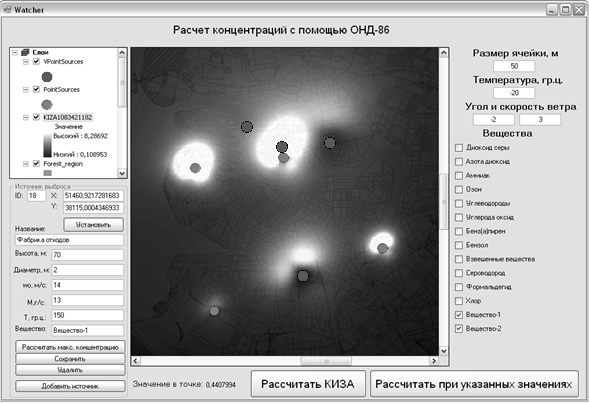Select the Forest_region layer item
The height and width of the screenshot is (403, 589).
pos(63,164)
